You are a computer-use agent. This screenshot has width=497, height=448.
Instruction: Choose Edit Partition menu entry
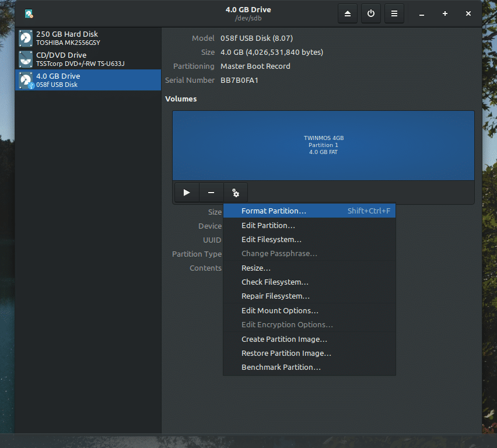point(309,225)
